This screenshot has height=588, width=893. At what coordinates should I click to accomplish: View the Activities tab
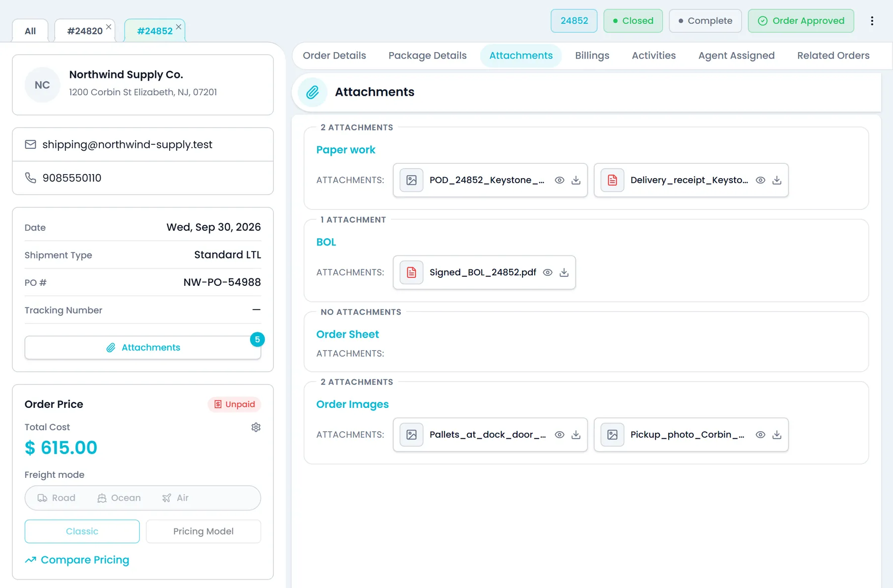[654, 56]
